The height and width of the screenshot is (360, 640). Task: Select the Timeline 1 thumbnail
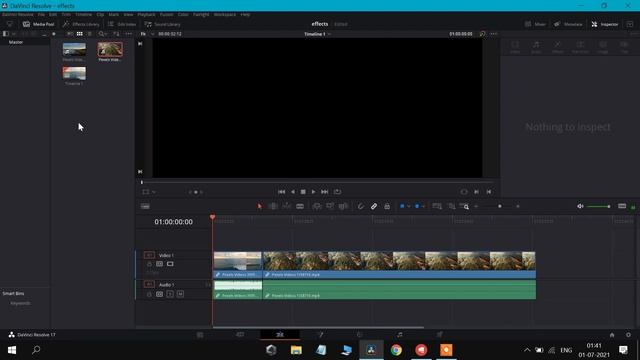[x=74, y=73]
